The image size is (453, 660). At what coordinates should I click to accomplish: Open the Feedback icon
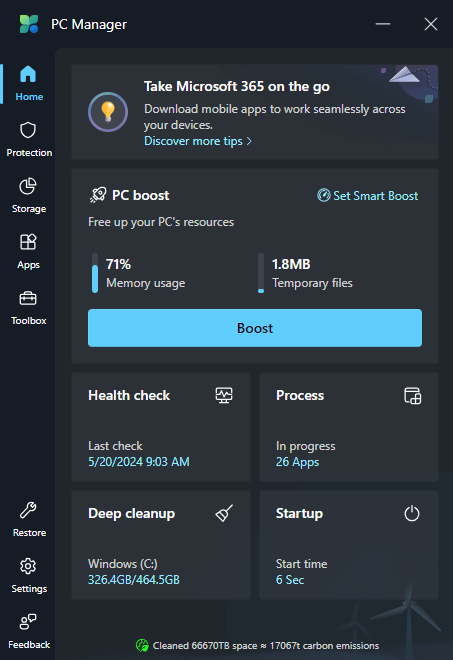(x=28, y=622)
